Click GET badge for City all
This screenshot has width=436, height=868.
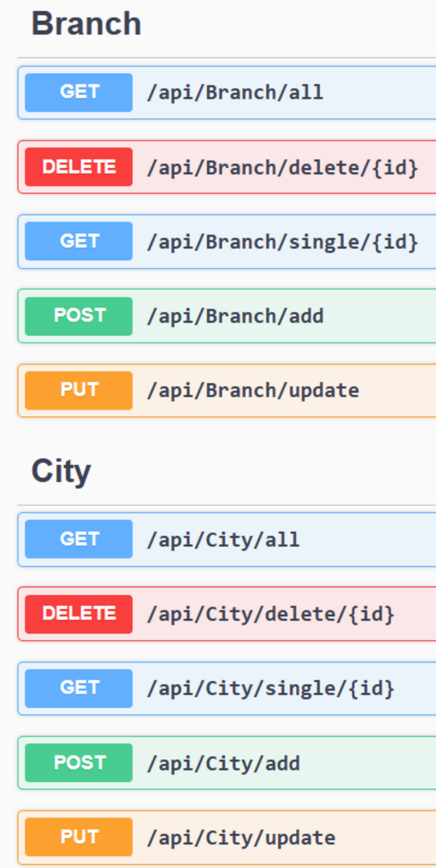click(79, 539)
